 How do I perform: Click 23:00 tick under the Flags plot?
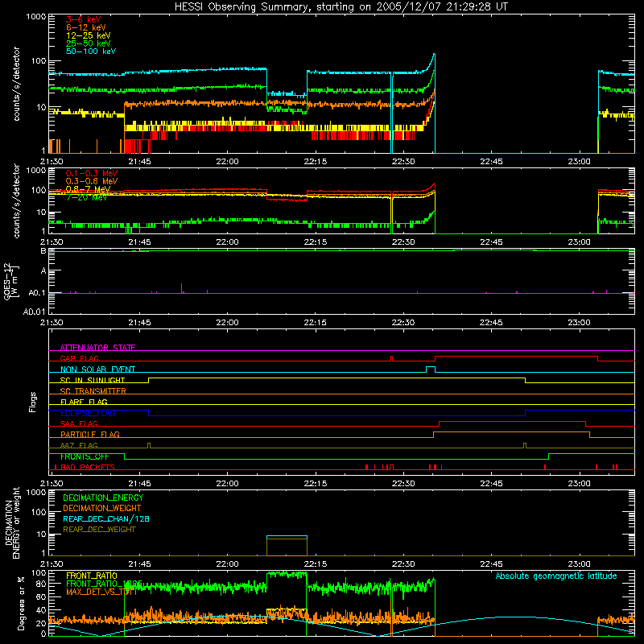coord(579,484)
